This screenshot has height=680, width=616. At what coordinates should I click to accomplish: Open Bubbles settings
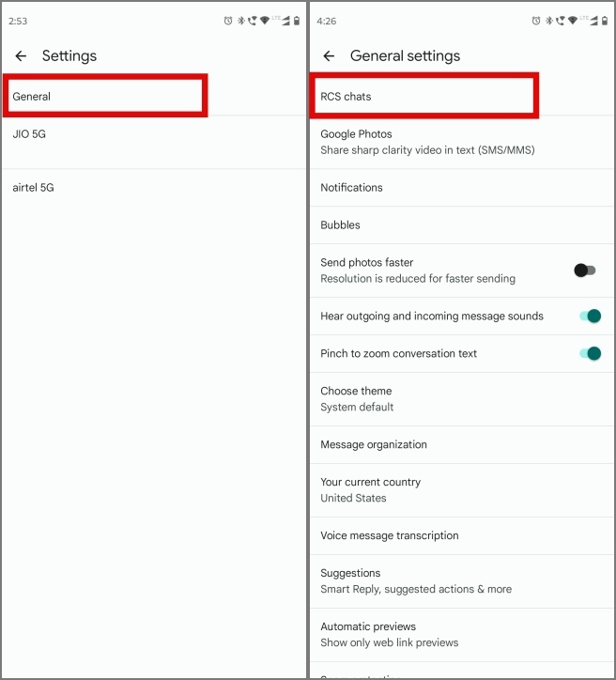pos(462,225)
